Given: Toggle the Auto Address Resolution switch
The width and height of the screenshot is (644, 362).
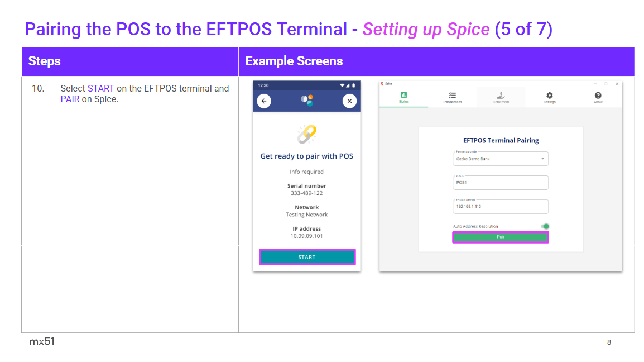Looking at the screenshot, I should 544,226.
